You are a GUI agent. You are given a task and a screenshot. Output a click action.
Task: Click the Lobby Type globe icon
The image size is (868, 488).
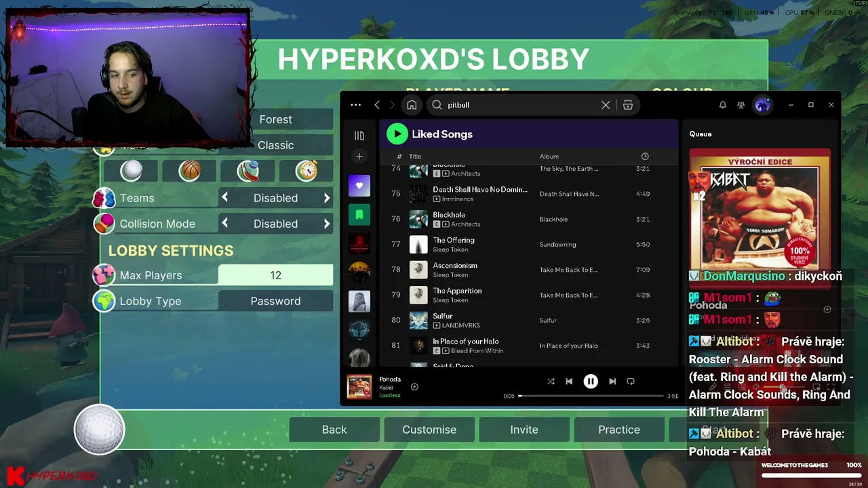(x=104, y=301)
